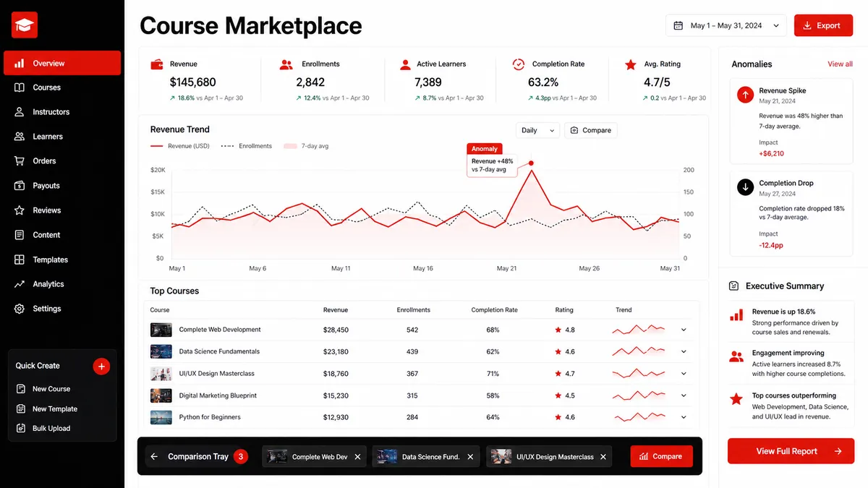Click the View Full Report button

(791, 451)
